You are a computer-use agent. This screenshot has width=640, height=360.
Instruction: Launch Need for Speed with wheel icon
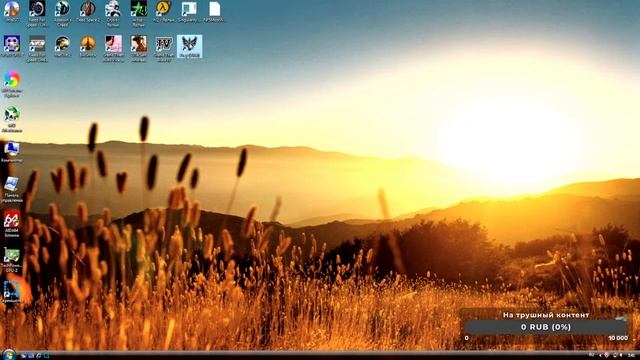tap(37, 13)
